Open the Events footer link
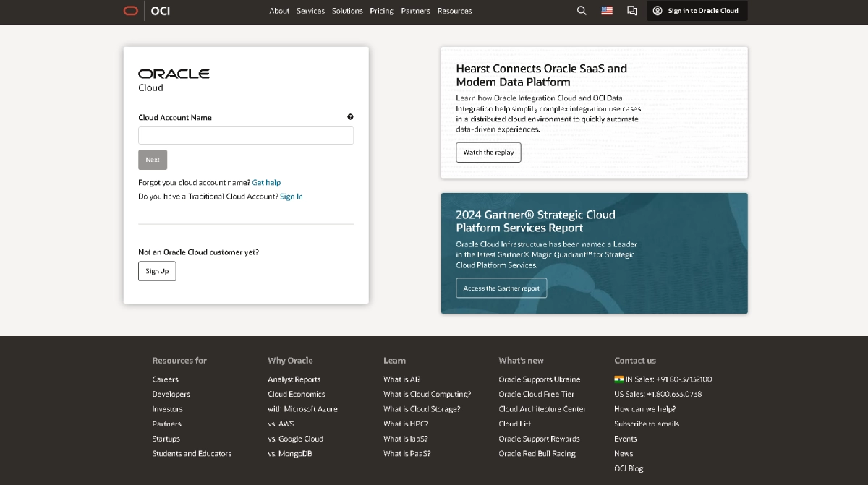This screenshot has width=868, height=485. [x=626, y=439]
